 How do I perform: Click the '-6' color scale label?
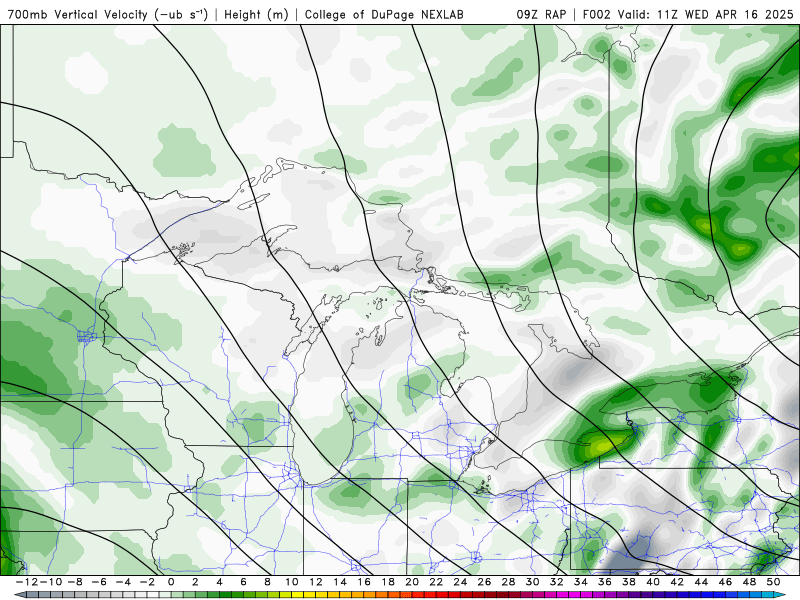98,582
